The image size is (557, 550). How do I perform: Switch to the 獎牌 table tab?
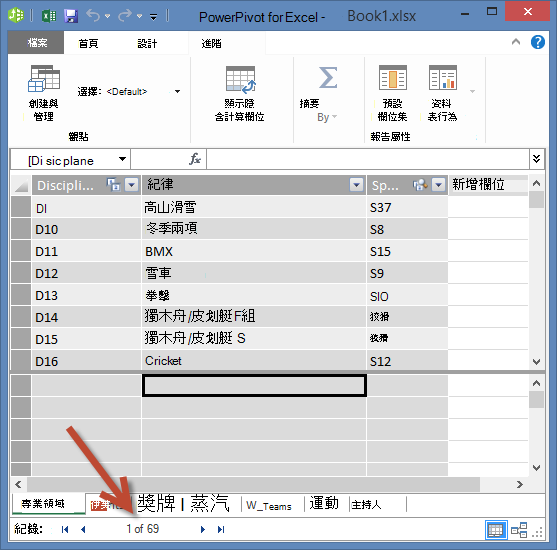156,503
